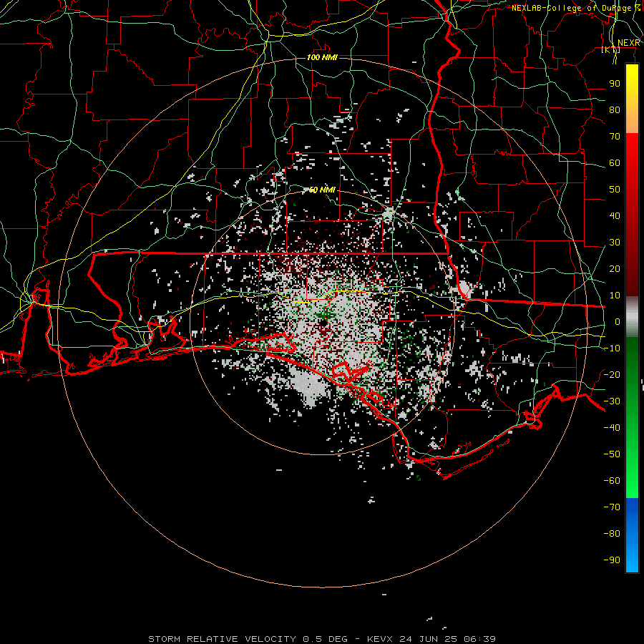The width and height of the screenshot is (644, 644).
Task: Click the -20 value on the velocity scale
Action: point(612,374)
